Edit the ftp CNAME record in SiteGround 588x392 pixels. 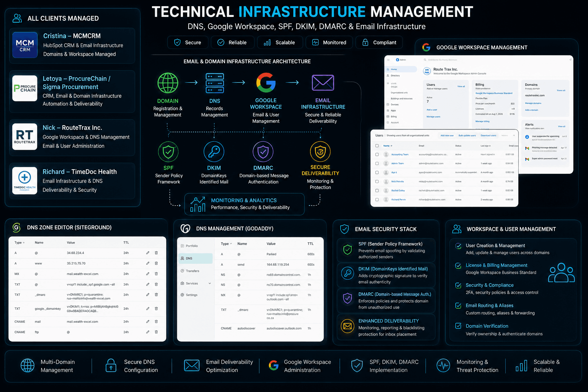click(x=148, y=332)
